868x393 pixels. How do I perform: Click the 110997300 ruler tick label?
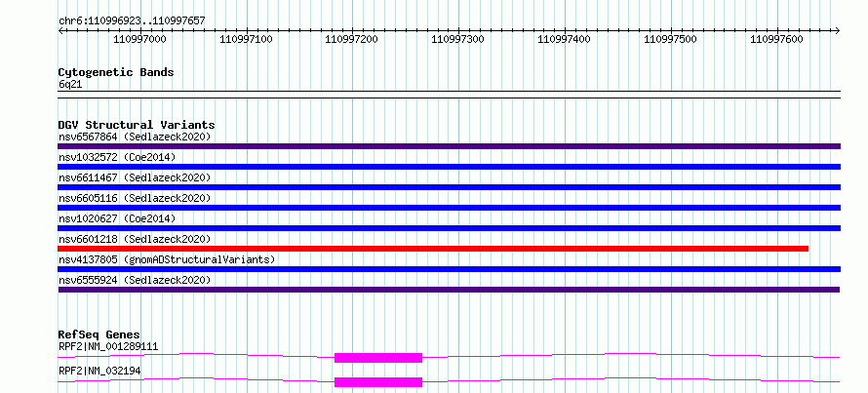click(x=457, y=39)
